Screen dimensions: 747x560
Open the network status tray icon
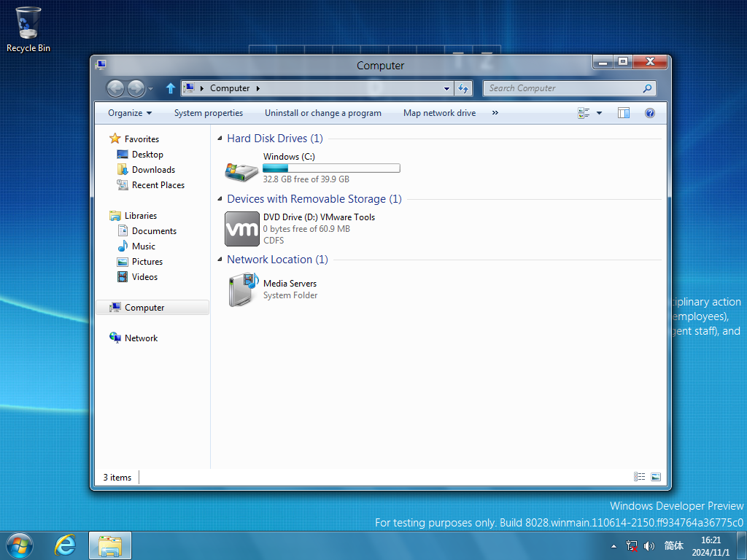click(632, 545)
